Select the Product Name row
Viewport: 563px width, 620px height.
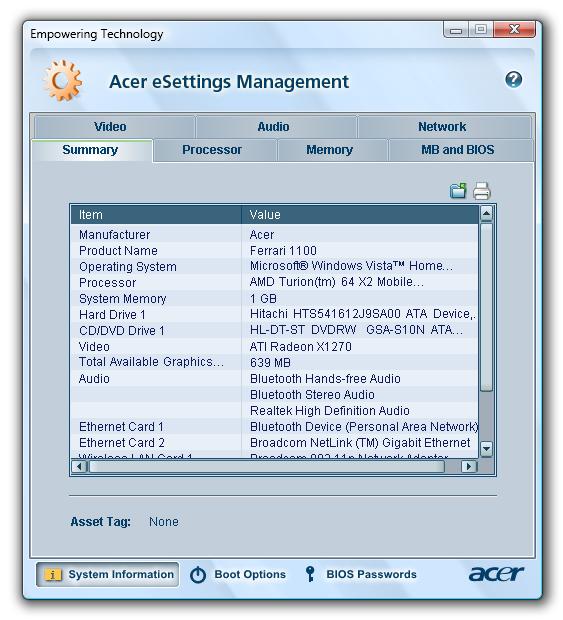coord(274,250)
